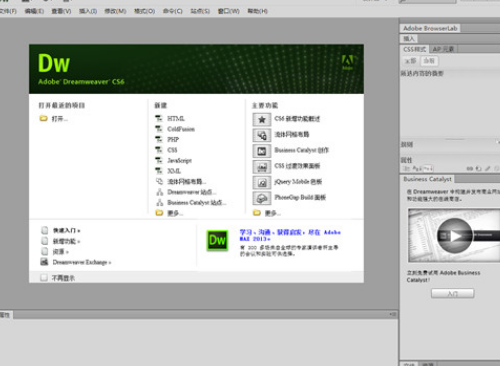Open the Adobe MAX 2013 blue link
The height and width of the screenshot is (366, 500).
coord(290,235)
